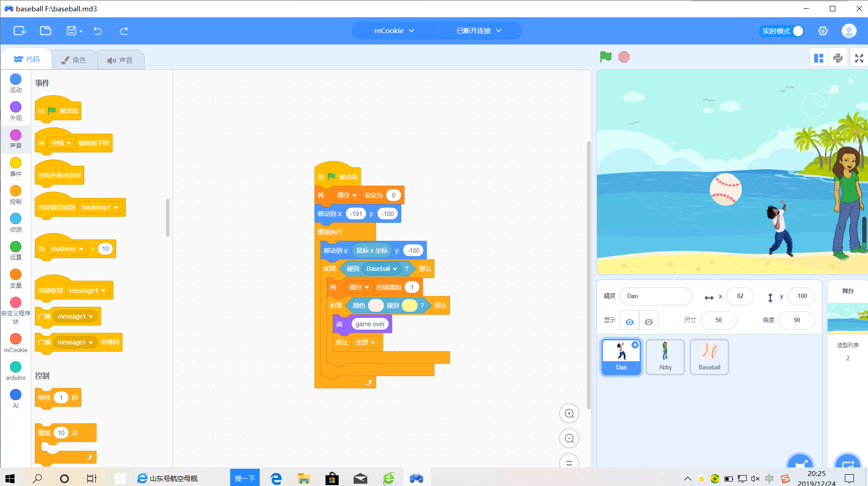
Task: Select the 变量 variables category
Action: (16, 279)
